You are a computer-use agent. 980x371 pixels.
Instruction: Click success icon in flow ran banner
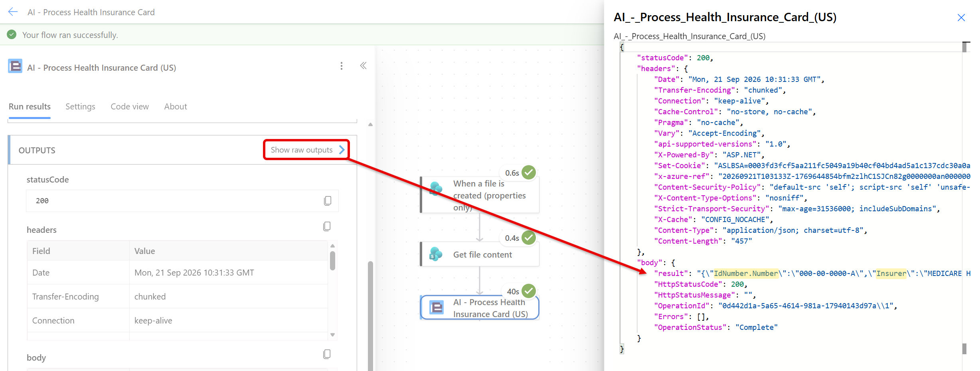[x=12, y=34]
